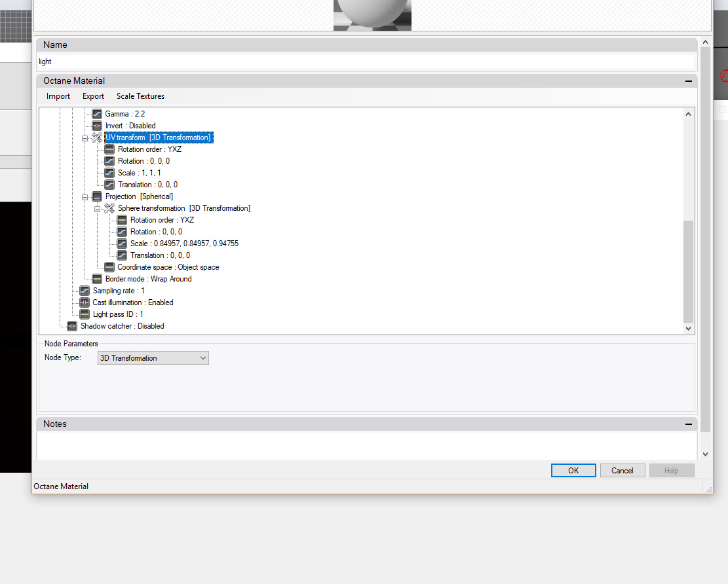Click the icon beside Rotation order under UV transform
Image resolution: width=728 pixels, height=584 pixels.
109,149
